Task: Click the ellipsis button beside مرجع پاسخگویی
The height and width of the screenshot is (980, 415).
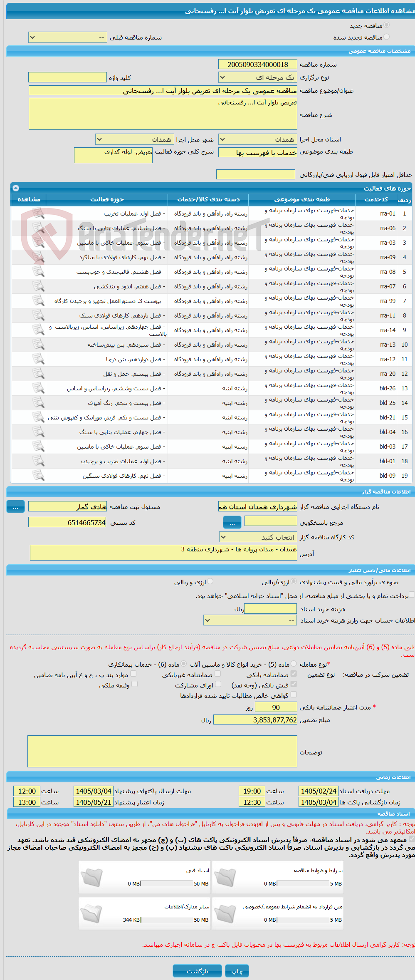Action: tap(232, 522)
